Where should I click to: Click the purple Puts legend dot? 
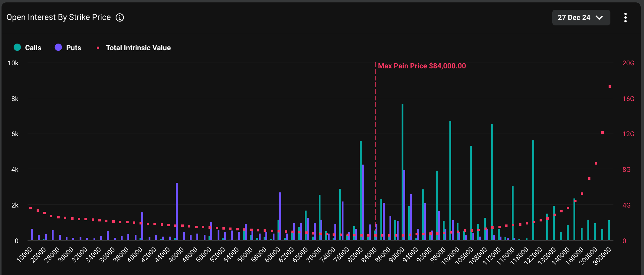point(58,47)
